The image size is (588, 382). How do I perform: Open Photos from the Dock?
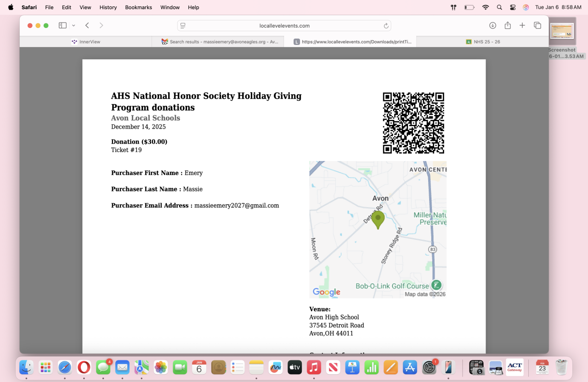[161, 367]
